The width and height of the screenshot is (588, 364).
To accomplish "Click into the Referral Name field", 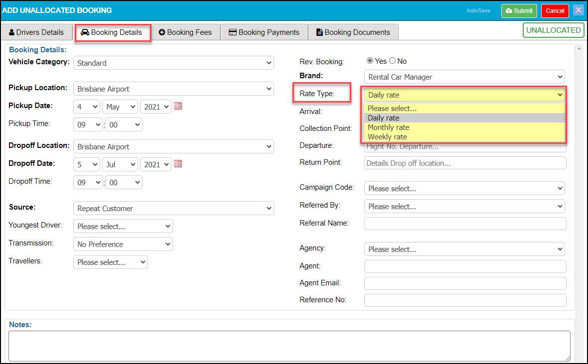I will 465,224.
